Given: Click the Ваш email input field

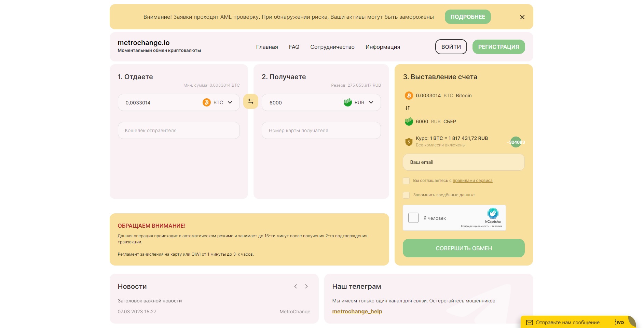Looking at the screenshot, I should coord(464,162).
